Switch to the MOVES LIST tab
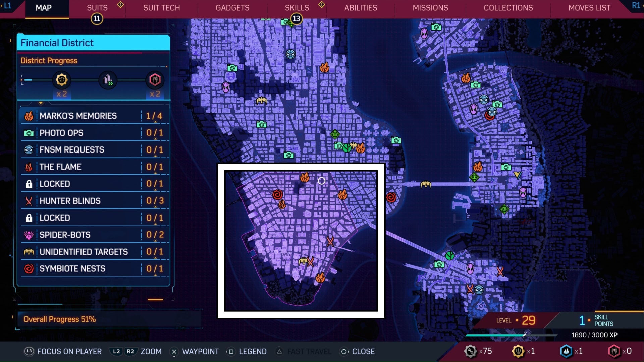Screen dimensions: 644x362 point(589,7)
